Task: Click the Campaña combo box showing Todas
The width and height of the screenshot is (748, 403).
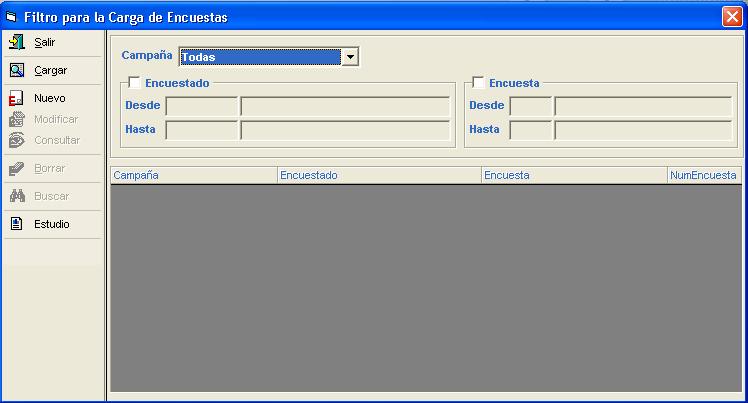Action: [x=269, y=57]
